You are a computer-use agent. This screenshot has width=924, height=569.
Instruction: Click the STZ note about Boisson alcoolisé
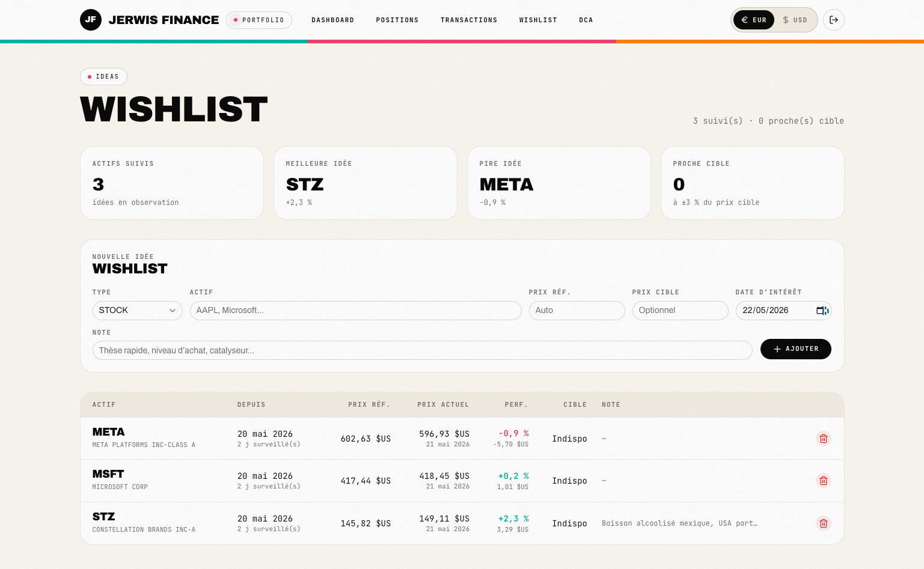pos(679,523)
